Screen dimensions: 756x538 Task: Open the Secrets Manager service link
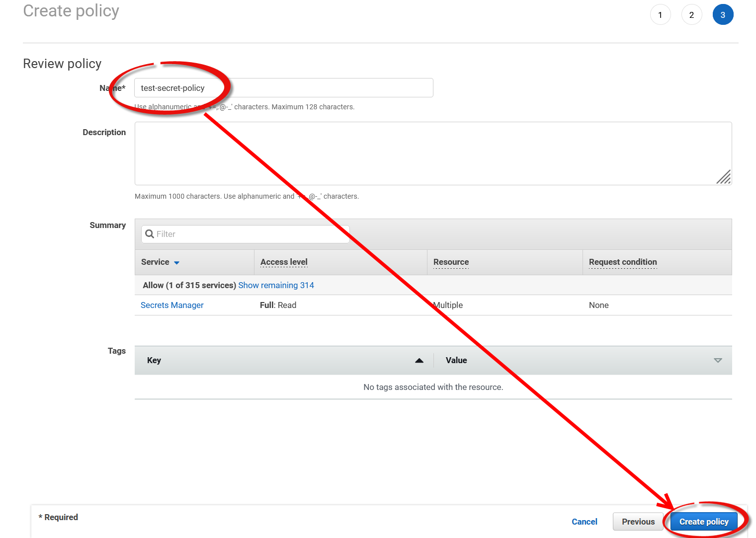click(x=172, y=305)
